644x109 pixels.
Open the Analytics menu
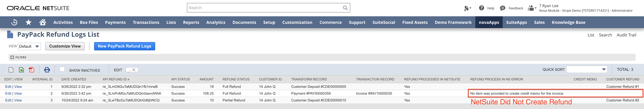pyautogui.click(x=216, y=22)
